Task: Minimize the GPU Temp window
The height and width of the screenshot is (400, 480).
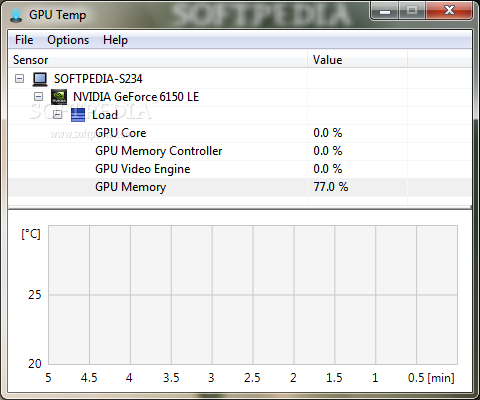Action: [385, 11]
